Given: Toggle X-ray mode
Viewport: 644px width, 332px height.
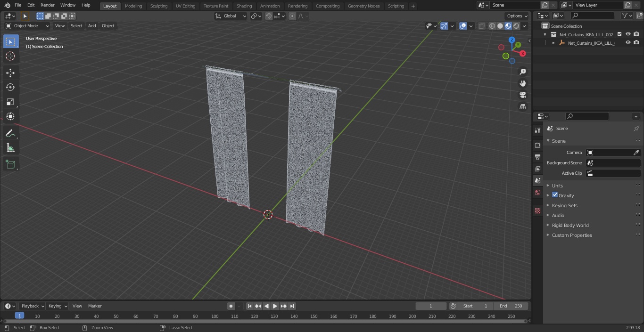Looking at the screenshot, I should click(x=481, y=26).
